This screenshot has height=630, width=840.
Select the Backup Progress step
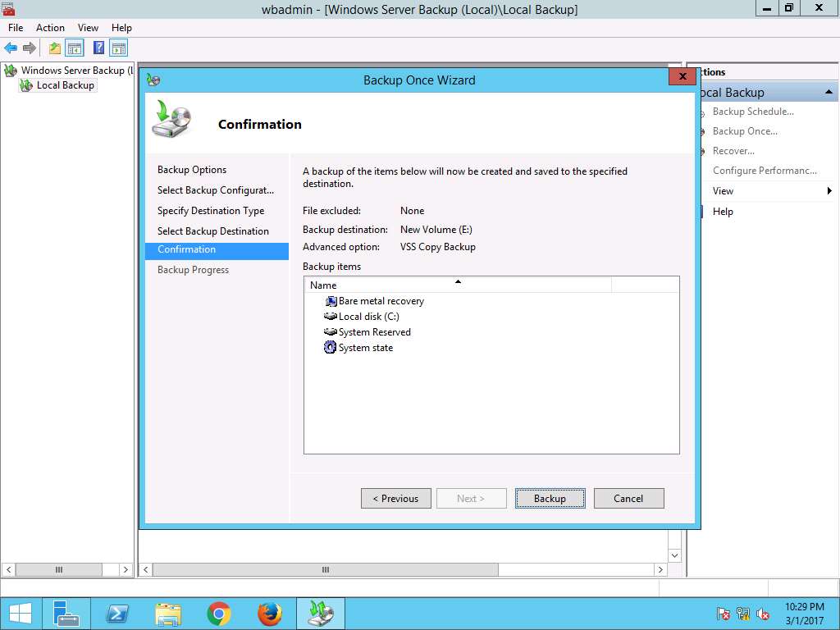click(x=193, y=270)
